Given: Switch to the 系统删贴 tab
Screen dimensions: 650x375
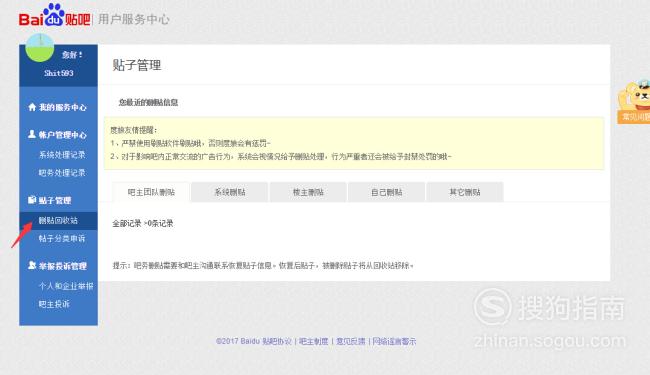Looking at the screenshot, I should point(230,192).
